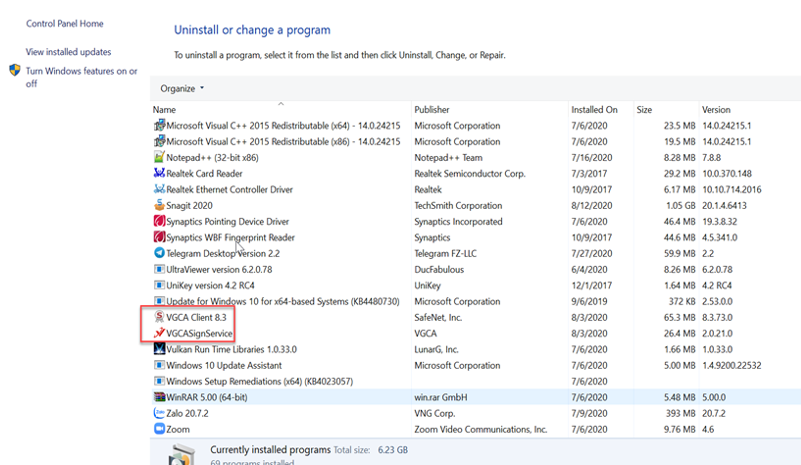Click the Snagit 2020 icon
This screenshot has width=801, height=465.
[159, 205]
